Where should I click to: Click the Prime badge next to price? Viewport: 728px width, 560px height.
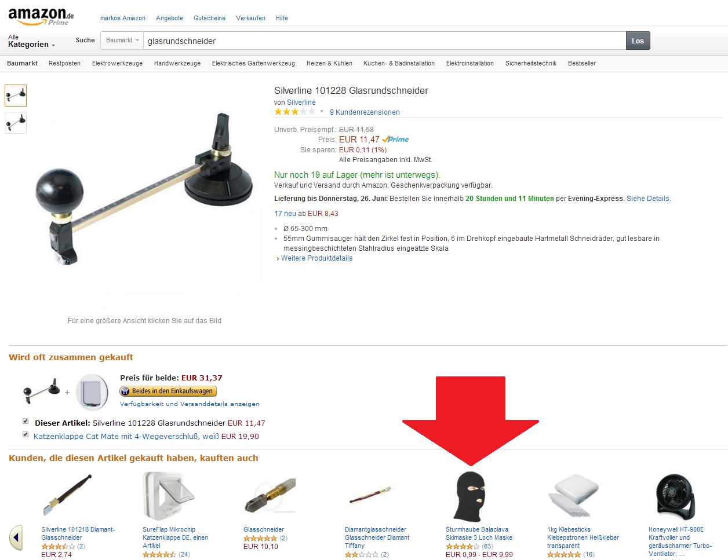395,140
